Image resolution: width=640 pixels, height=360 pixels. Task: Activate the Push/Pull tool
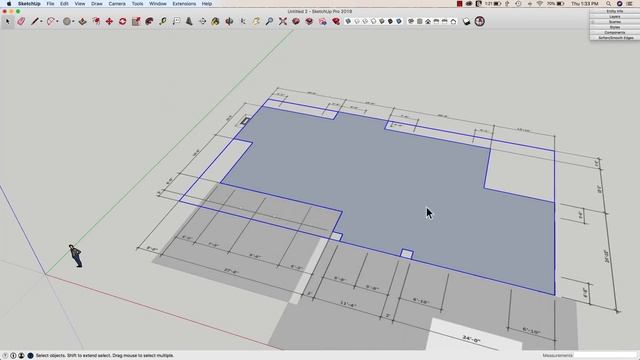[82, 21]
